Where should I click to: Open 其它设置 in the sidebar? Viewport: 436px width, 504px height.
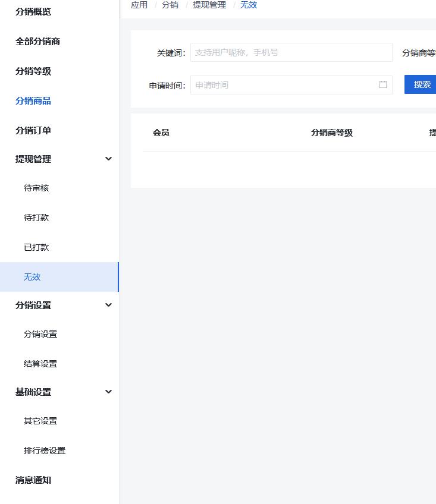[40, 421]
